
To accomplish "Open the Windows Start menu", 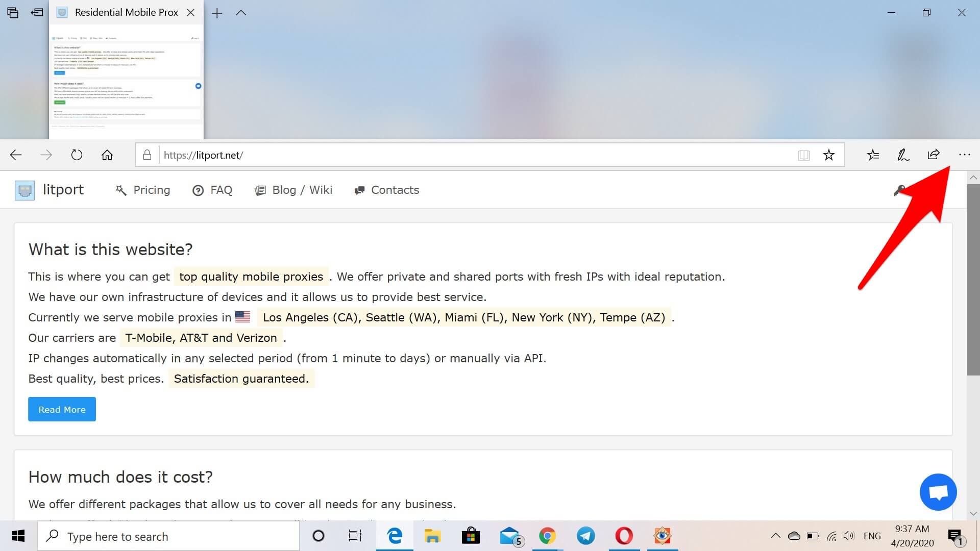I will 18,536.
